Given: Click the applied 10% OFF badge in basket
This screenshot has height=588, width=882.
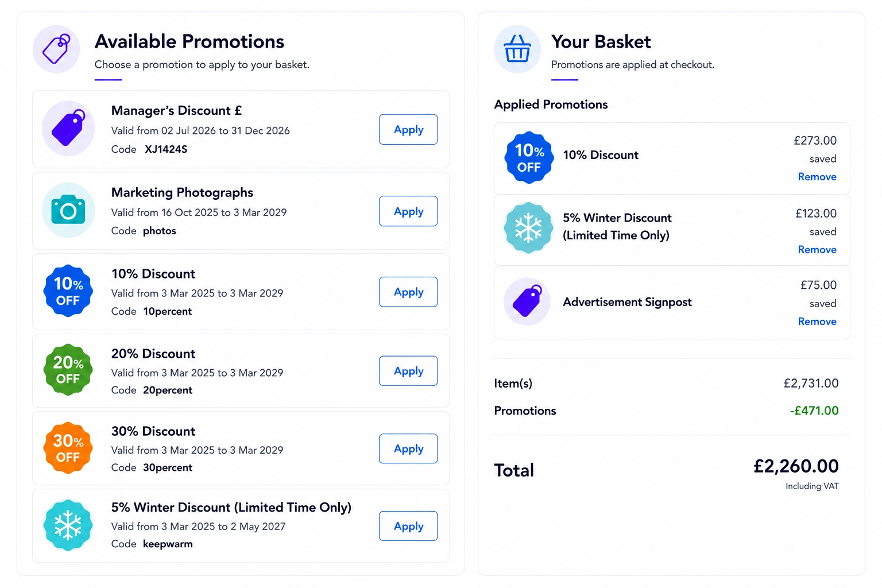Looking at the screenshot, I should coord(529,158).
